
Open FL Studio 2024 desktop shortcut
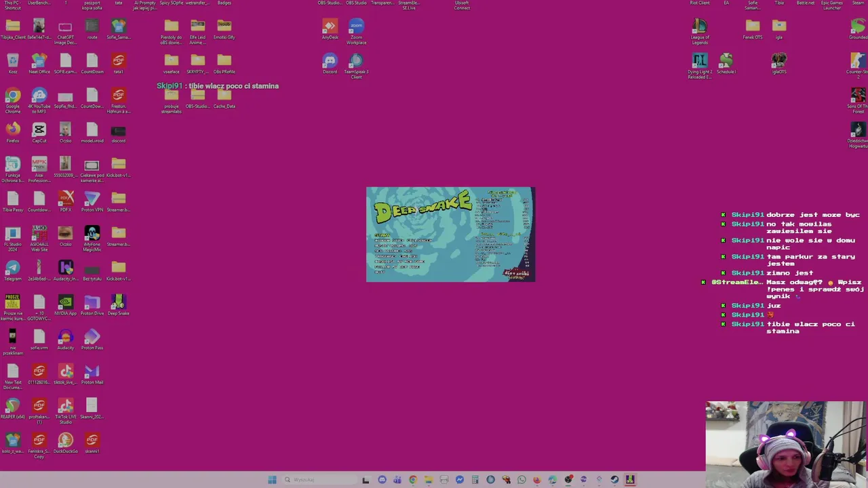pyautogui.click(x=13, y=237)
